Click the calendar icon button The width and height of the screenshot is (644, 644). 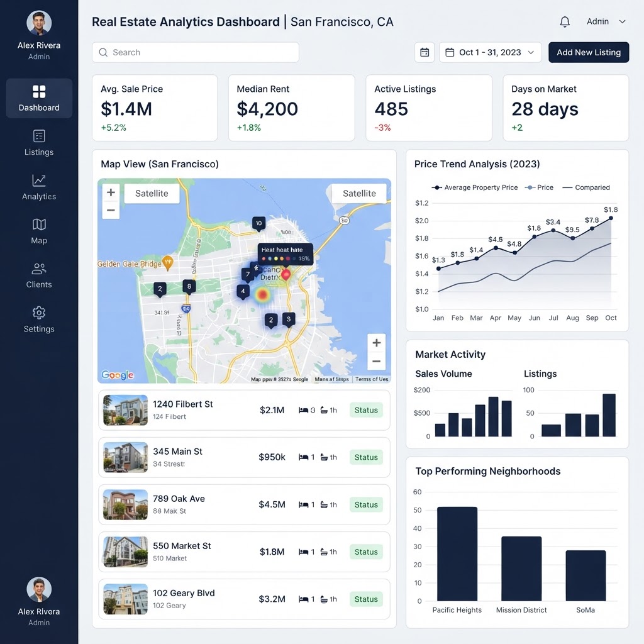click(x=425, y=52)
